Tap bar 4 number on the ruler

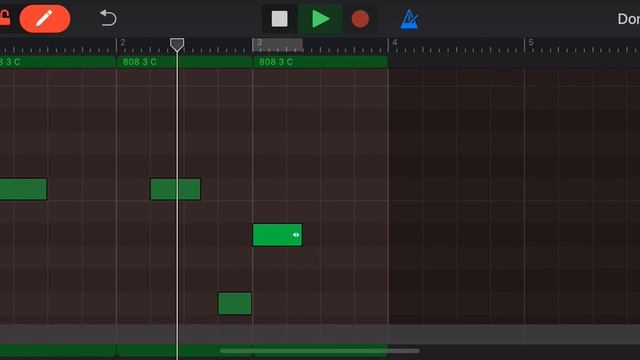pos(395,42)
